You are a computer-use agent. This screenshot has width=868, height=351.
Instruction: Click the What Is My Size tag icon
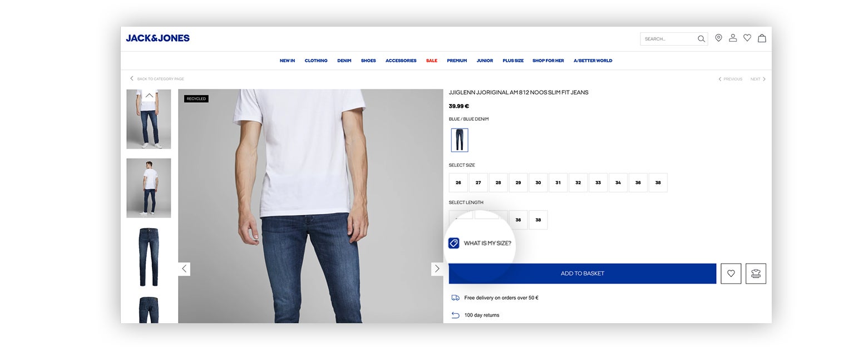[453, 243]
